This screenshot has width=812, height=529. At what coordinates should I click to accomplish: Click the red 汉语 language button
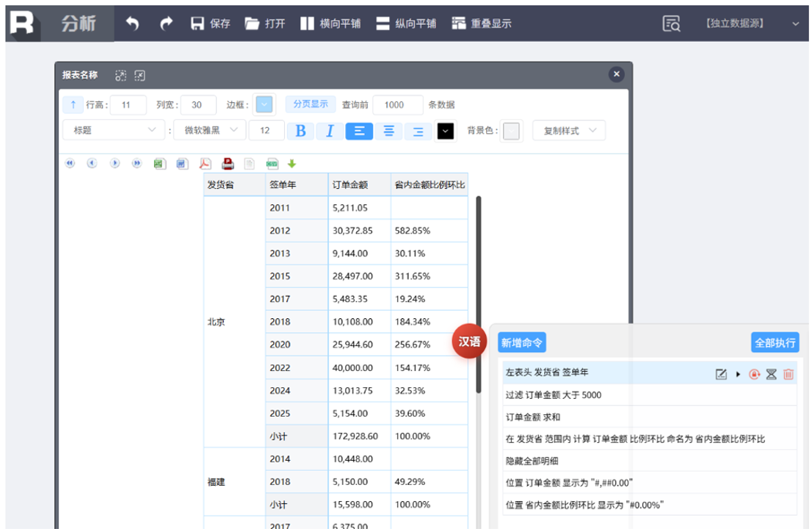point(469,342)
